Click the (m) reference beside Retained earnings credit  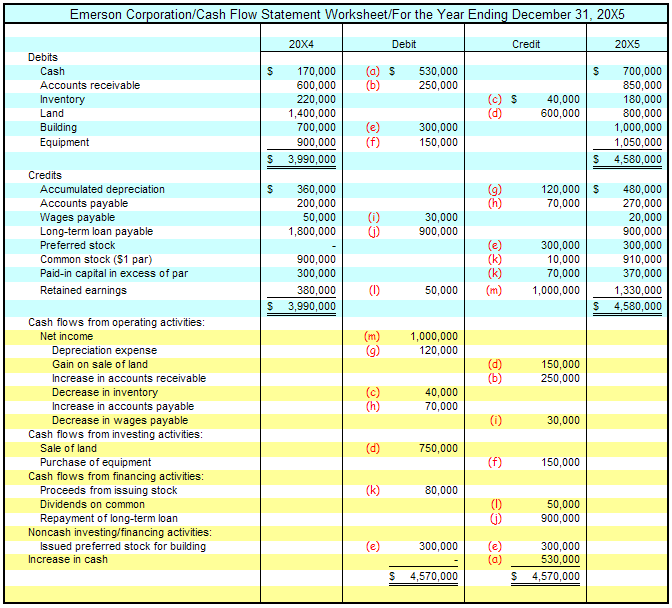(x=494, y=291)
